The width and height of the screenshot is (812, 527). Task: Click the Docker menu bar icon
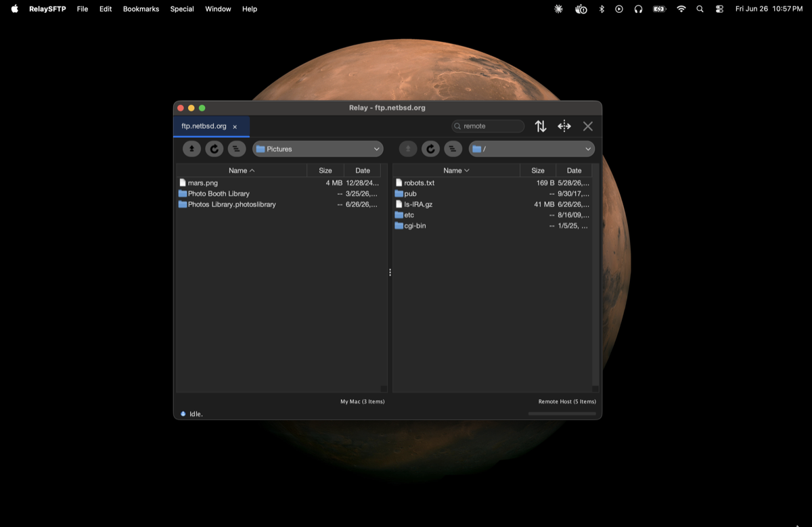[581, 9]
